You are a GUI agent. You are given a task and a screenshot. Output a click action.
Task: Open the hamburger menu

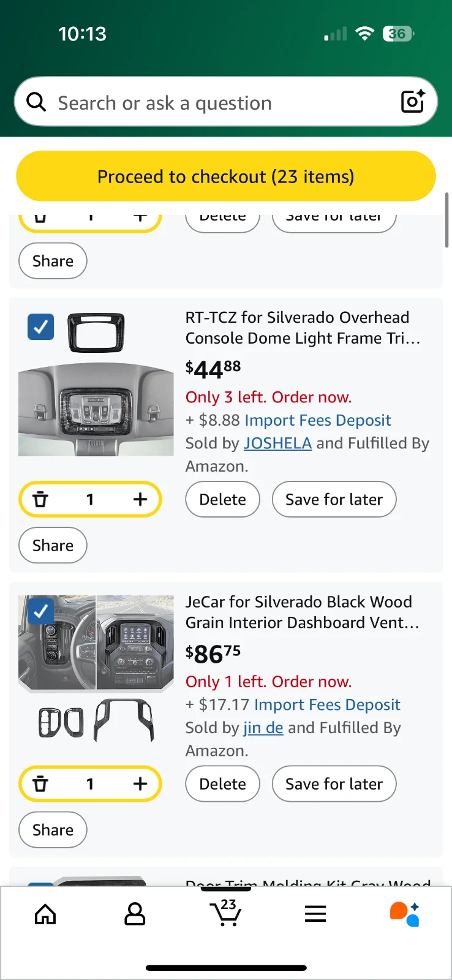tap(315, 914)
